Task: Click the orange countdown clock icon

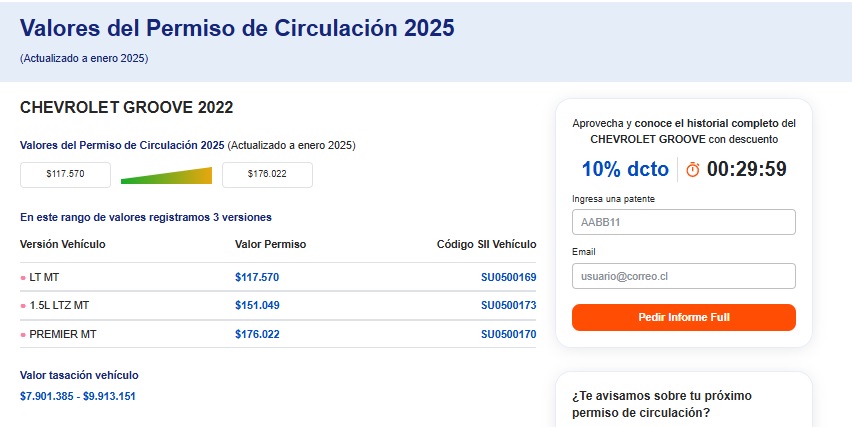Action: pyautogui.click(x=693, y=170)
